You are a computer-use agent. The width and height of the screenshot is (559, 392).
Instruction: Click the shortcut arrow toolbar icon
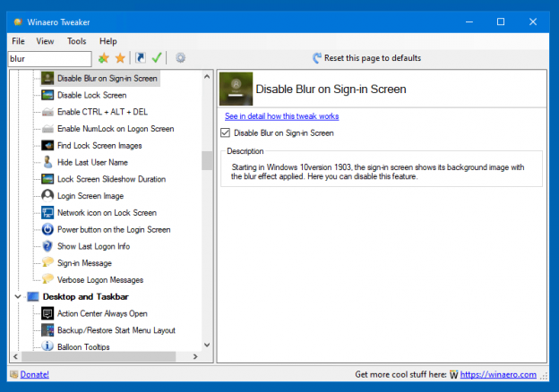point(140,58)
